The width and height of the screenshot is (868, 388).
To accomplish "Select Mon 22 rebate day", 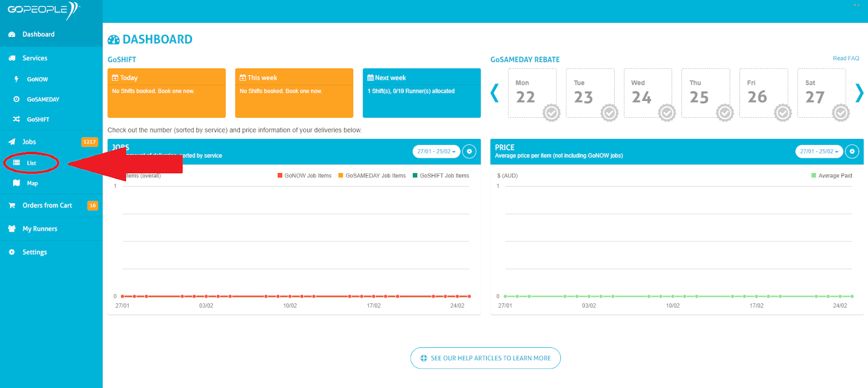I will [532, 93].
